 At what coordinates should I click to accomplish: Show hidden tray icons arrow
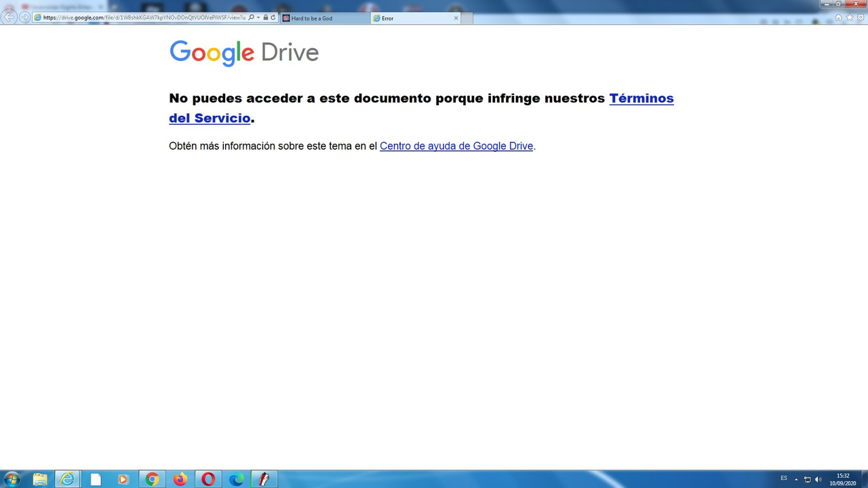tap(796, 479)
